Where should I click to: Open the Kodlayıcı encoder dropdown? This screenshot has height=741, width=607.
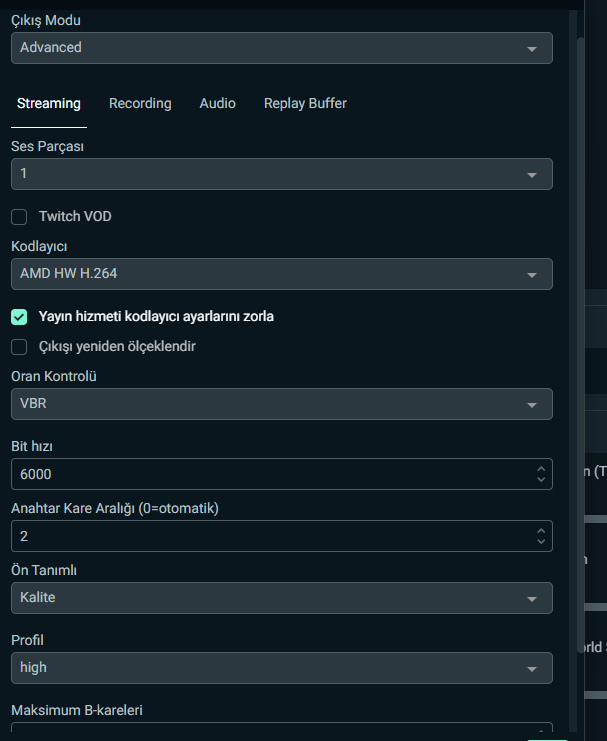[281, 273]
